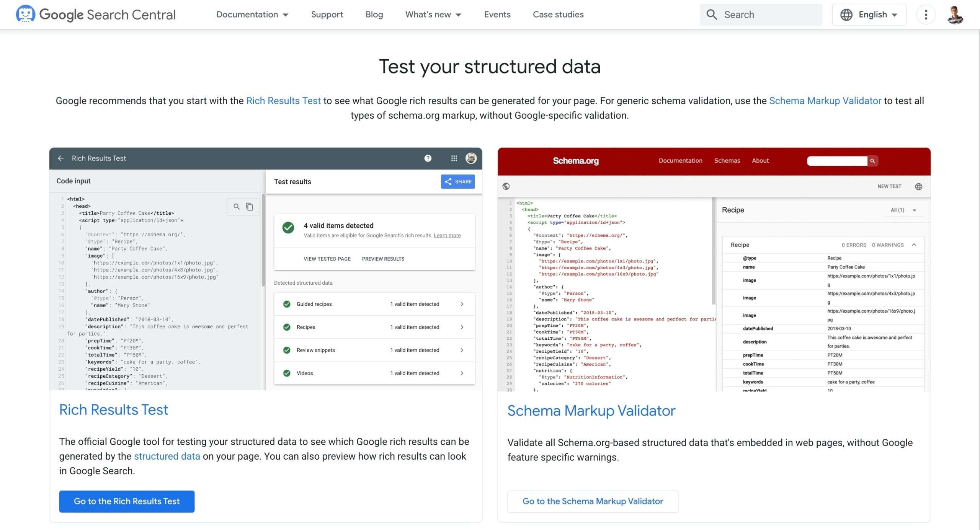Click the Google Search Central logo icon
The height and width of the screenshot is (530, 980).
[x=25, y=14]
